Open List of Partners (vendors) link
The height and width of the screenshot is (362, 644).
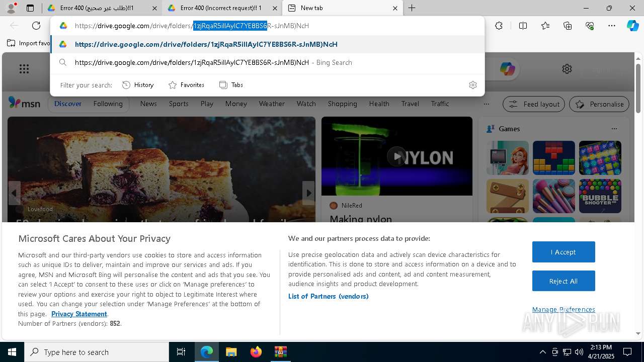click(x=328, y=296)
